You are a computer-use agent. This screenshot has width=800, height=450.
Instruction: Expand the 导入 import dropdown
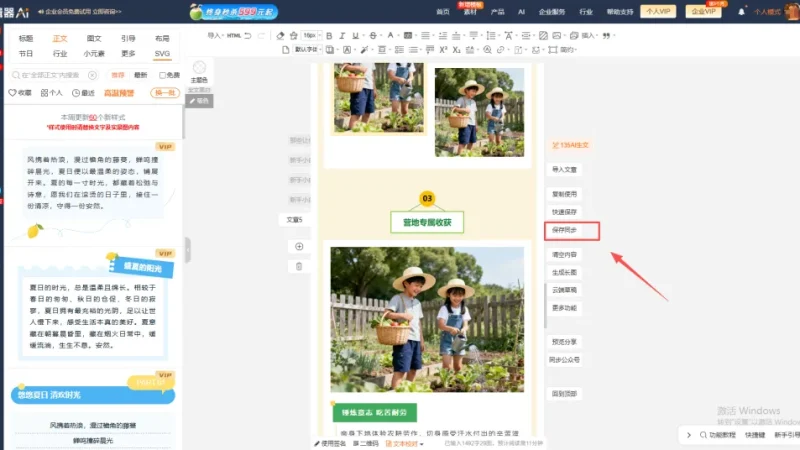pos(215,36)
